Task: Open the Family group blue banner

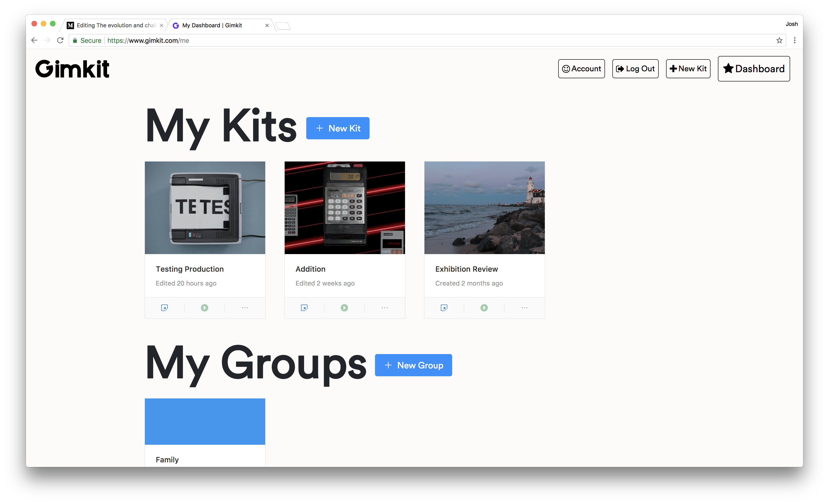Action: point(205,421)
